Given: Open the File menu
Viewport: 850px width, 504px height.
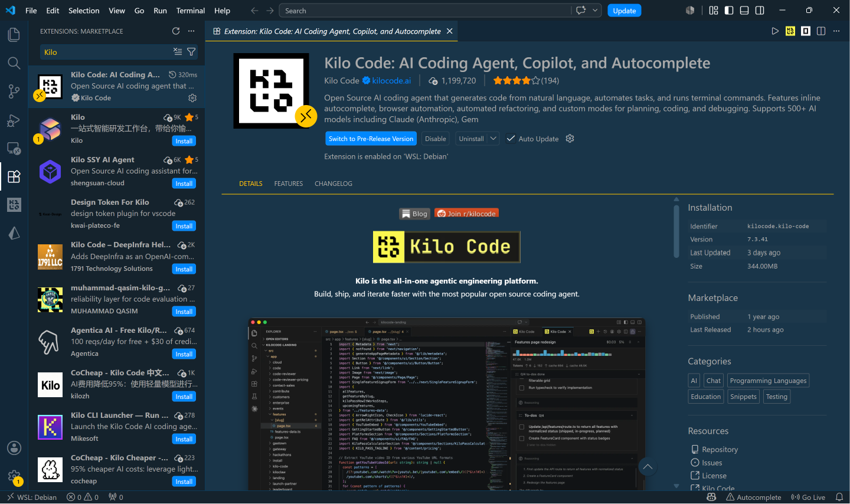Looking at the screenshot, I should coord(31,11).
